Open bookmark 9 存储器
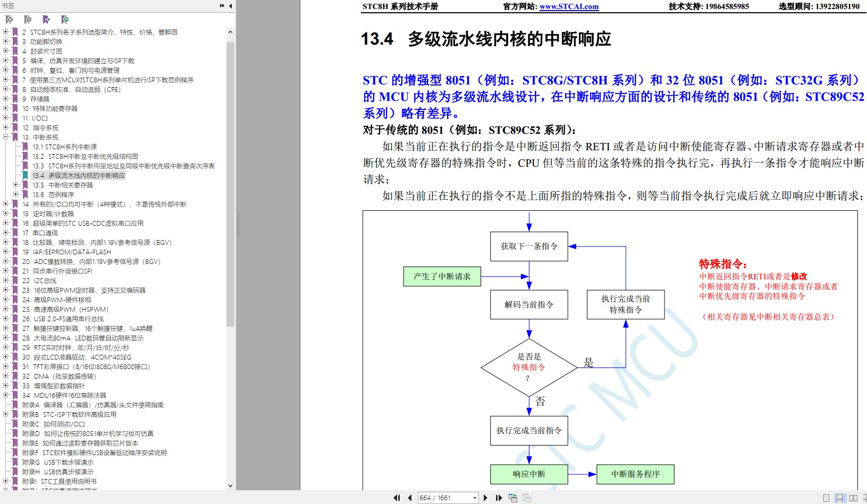This screenshot has height=504, width=867. [36, 99]
